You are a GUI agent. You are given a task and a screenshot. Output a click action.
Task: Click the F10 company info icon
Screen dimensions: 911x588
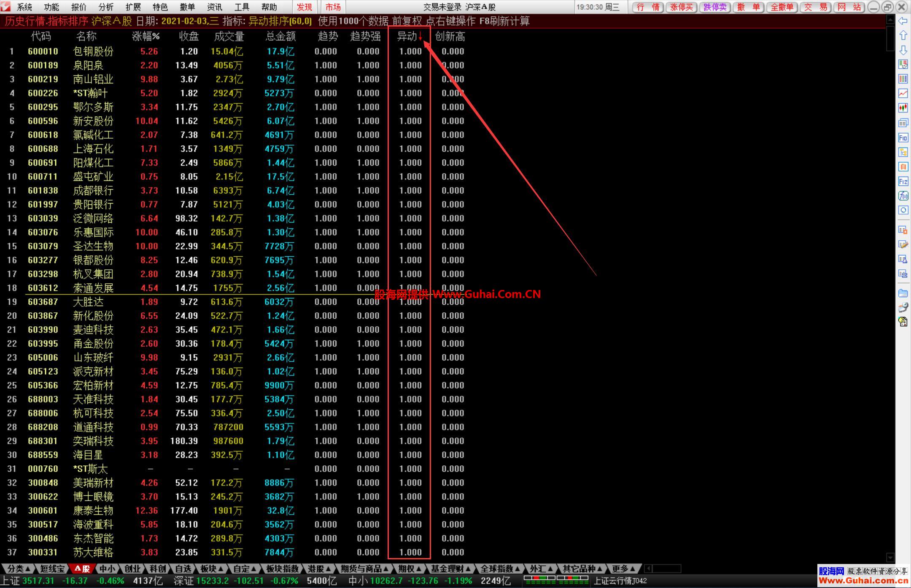pos(903,137)
